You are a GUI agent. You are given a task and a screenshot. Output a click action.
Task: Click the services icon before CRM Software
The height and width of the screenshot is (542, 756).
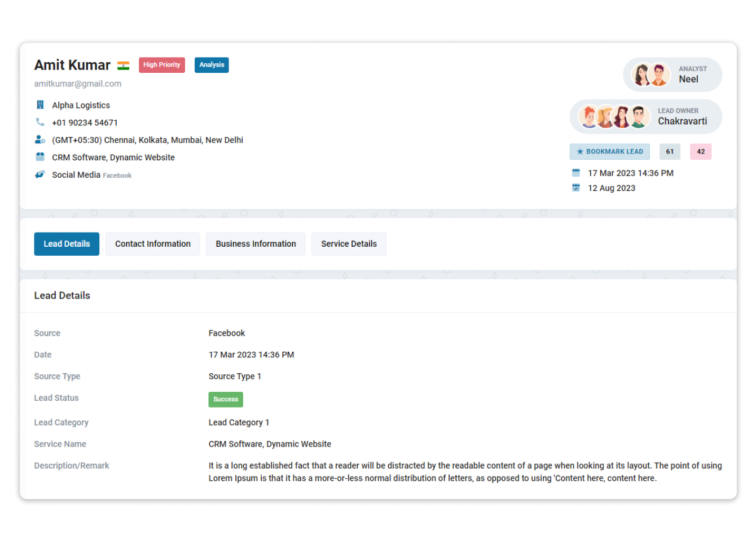[x=39, y=157]
